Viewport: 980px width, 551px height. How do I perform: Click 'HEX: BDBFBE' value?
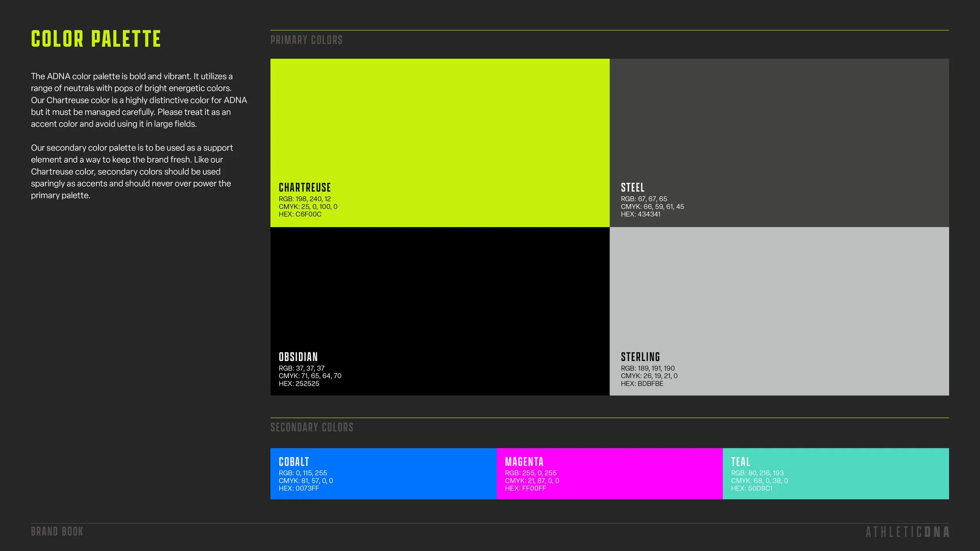[x=642, y=384]
